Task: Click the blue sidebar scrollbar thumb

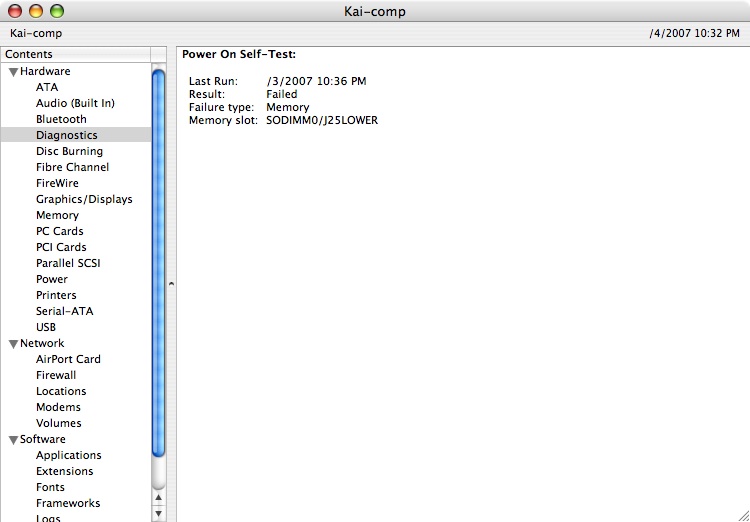Action: (x=158, y=263)
